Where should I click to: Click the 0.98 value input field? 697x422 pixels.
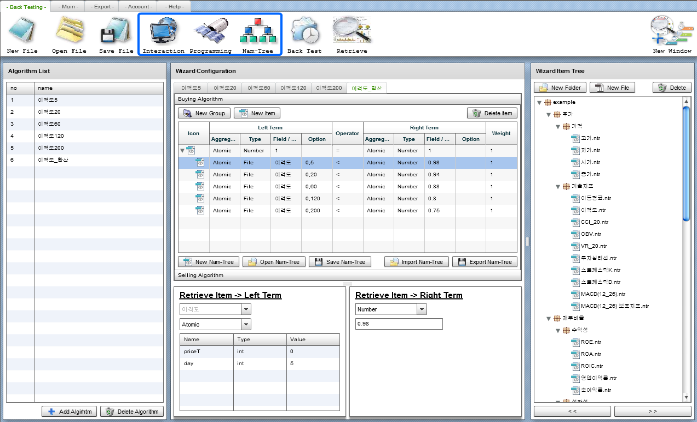(x=398, y=324)
